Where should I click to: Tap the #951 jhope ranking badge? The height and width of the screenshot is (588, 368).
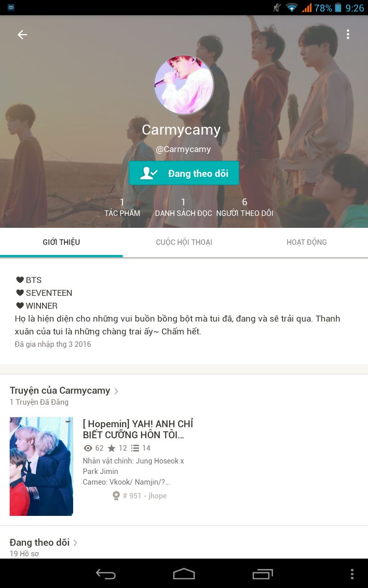139,496
